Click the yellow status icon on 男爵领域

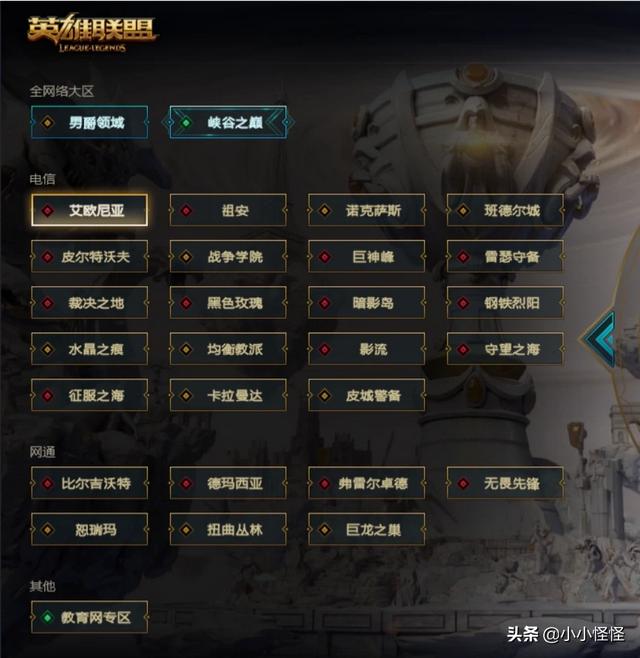pyautogui.click(x=47, y=123)
